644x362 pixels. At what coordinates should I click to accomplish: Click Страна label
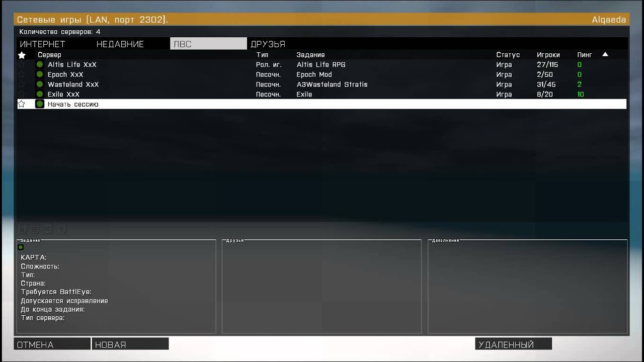33,283
